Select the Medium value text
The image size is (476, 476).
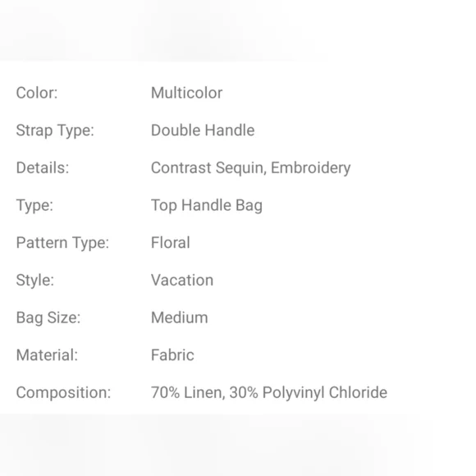(x=180, y=318)
